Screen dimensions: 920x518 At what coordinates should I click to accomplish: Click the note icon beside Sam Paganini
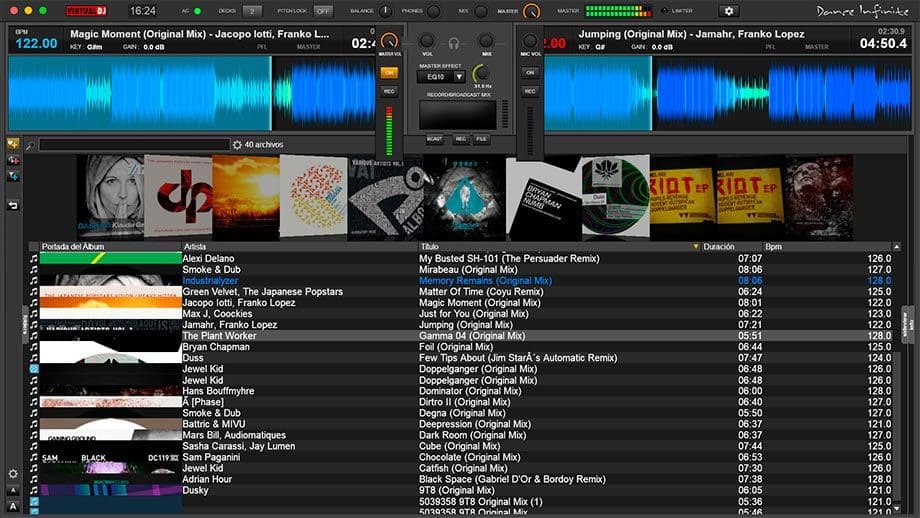33,457
